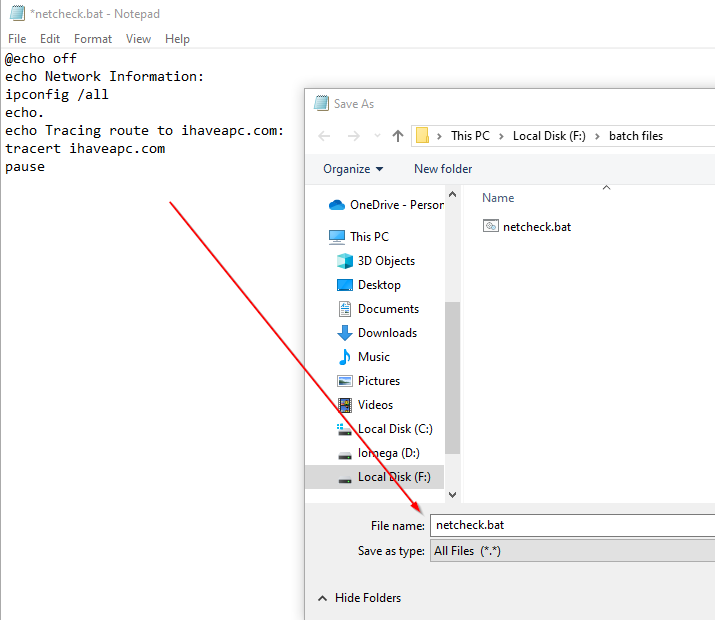The image size is (715, 620).
Task: Open the Help menu in Notepad
Action: (x=177, y=39)
